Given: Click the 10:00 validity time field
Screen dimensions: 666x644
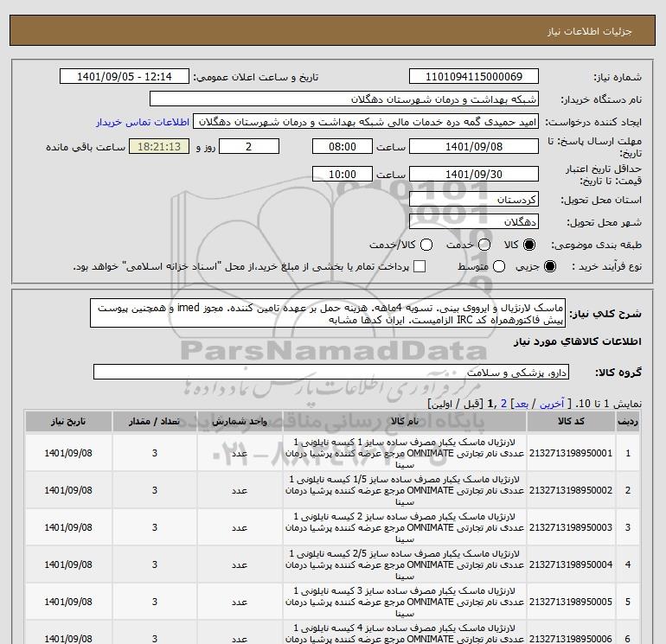Looking at the screenshot, I should (343, 174).
